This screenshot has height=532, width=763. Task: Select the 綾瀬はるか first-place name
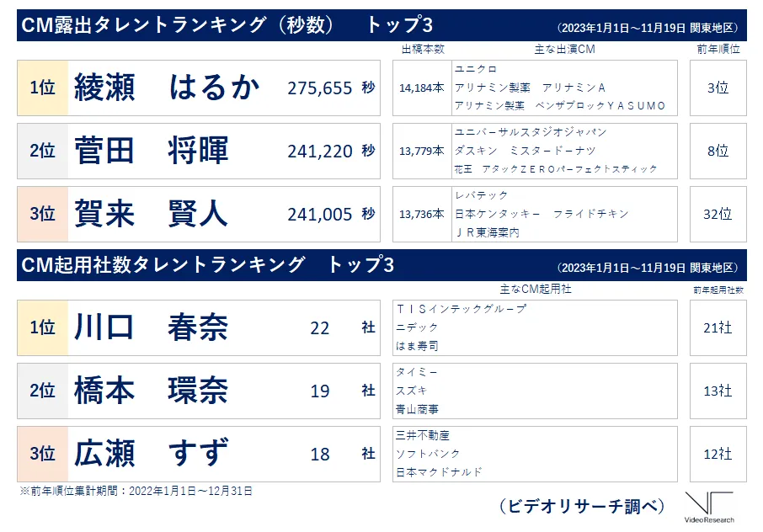(x=167, y=88)
